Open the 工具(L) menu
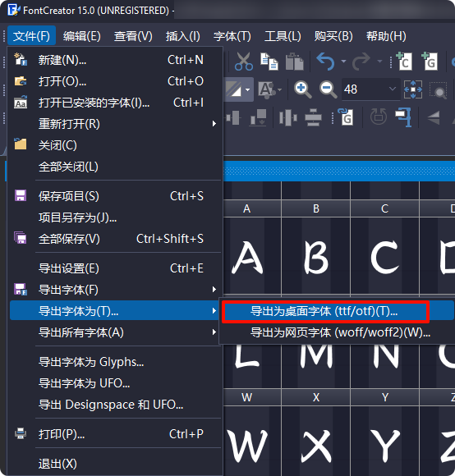This screenshot has width=455, height=476. (x=283, y=36)
